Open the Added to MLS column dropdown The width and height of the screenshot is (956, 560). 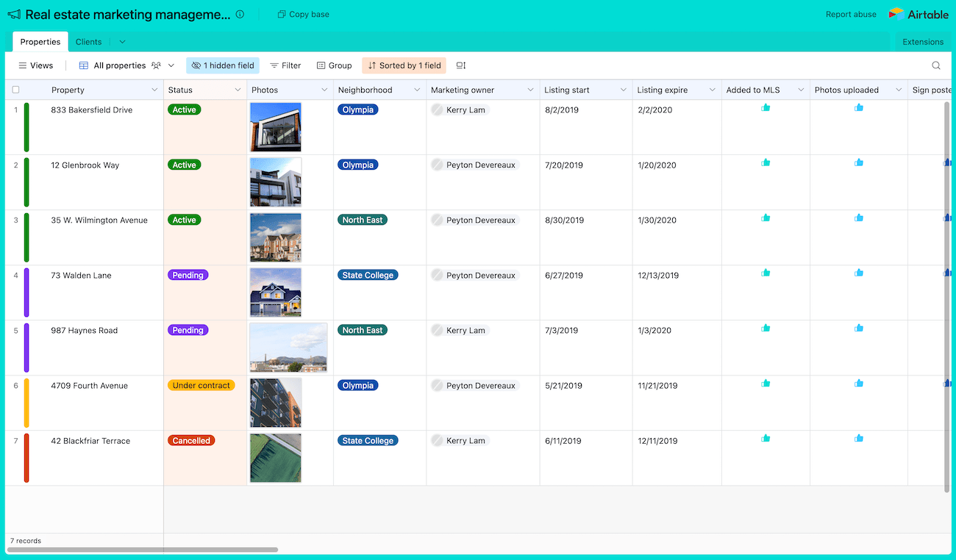[801, 90]
